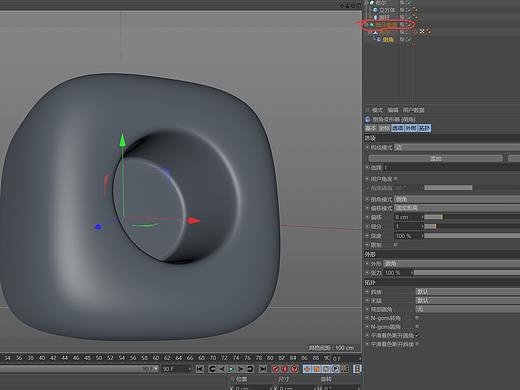Open the 用户数据 menu
The image size is (520, 390).
(x=413, y=110)
